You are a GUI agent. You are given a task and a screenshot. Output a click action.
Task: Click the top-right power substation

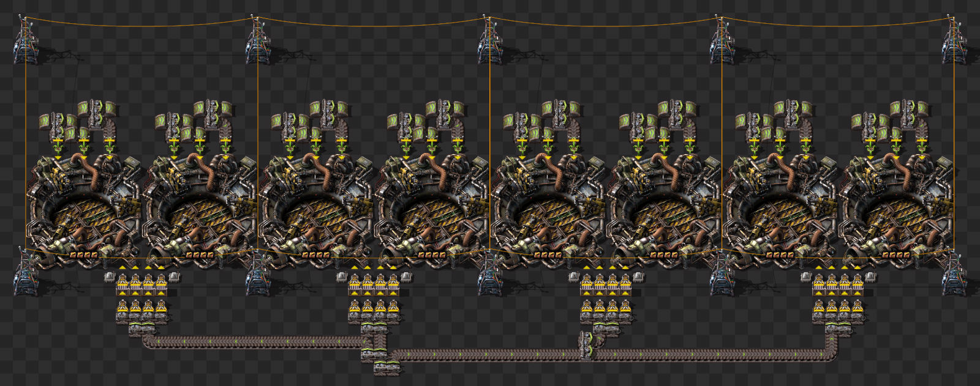coord(954,40)
